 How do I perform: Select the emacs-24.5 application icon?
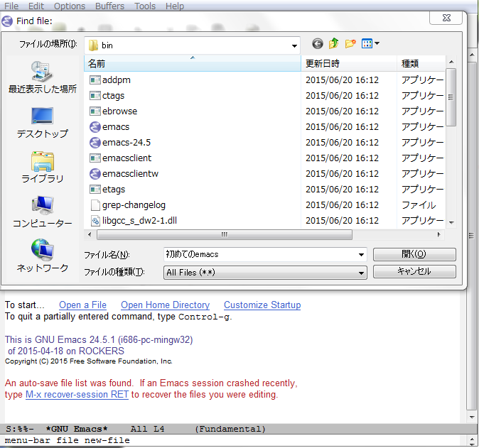(95, 143)
